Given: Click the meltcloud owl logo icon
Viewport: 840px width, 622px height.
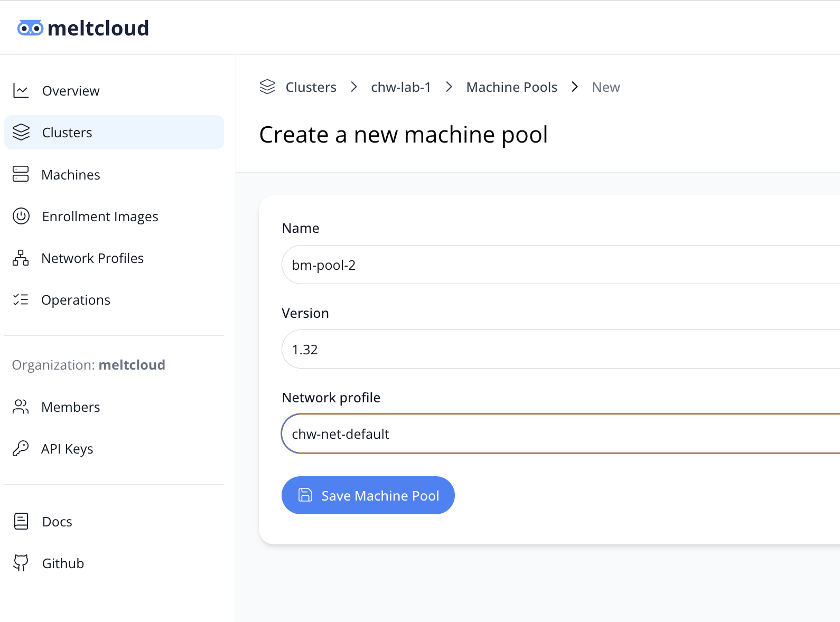Looking at the screenshot, I should [x=30, y=28].
